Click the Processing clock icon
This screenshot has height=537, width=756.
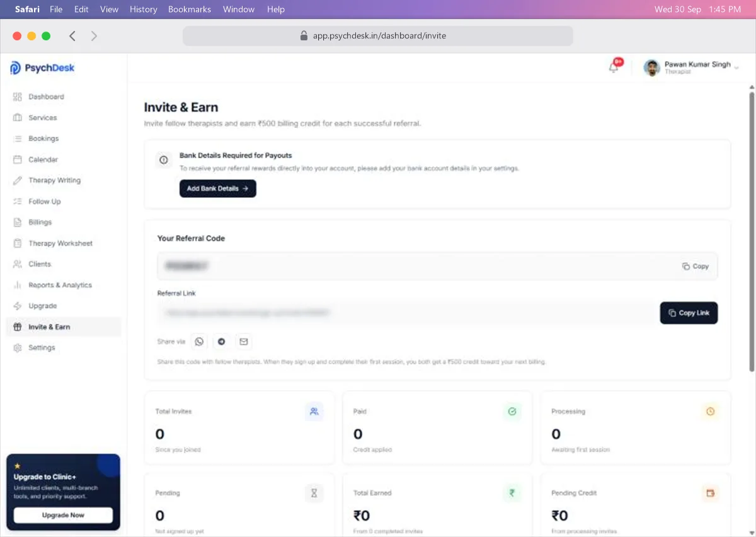pyautogui.click(x=710, y=412)
